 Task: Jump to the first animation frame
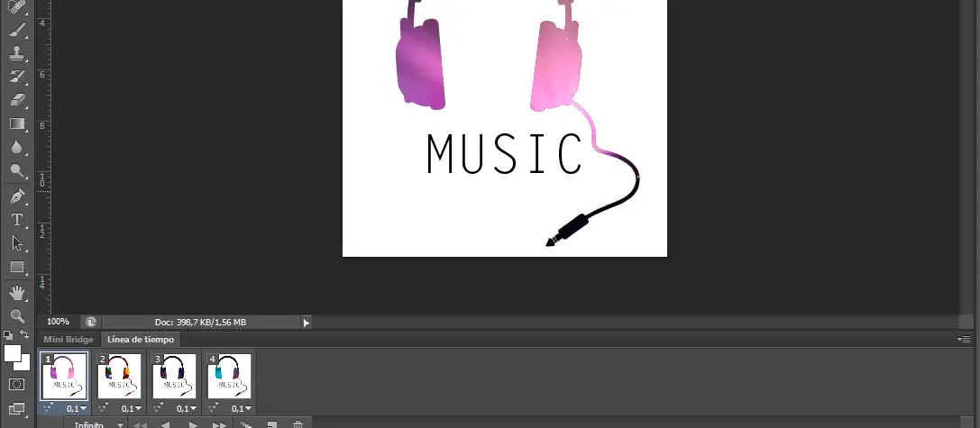140,425
